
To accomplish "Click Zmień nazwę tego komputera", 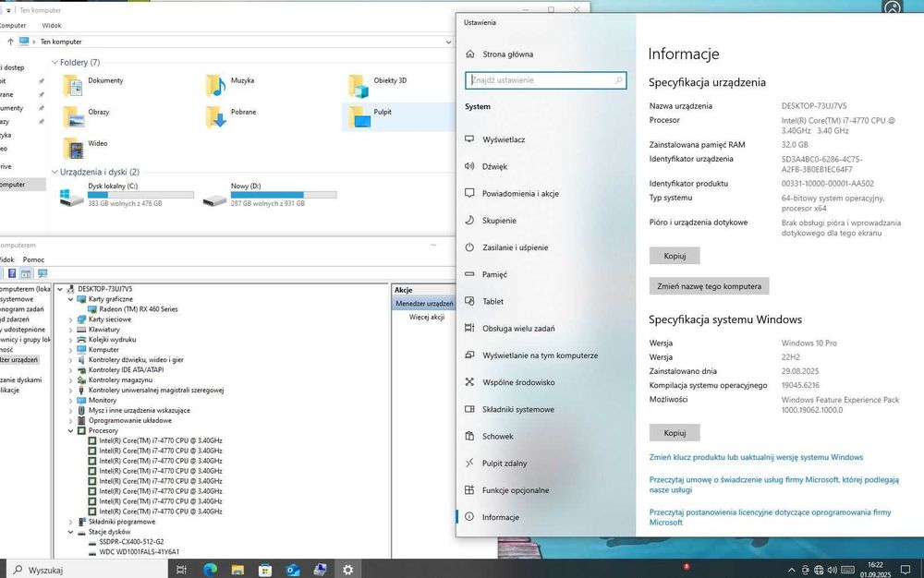I will click(x=709, y=286).
